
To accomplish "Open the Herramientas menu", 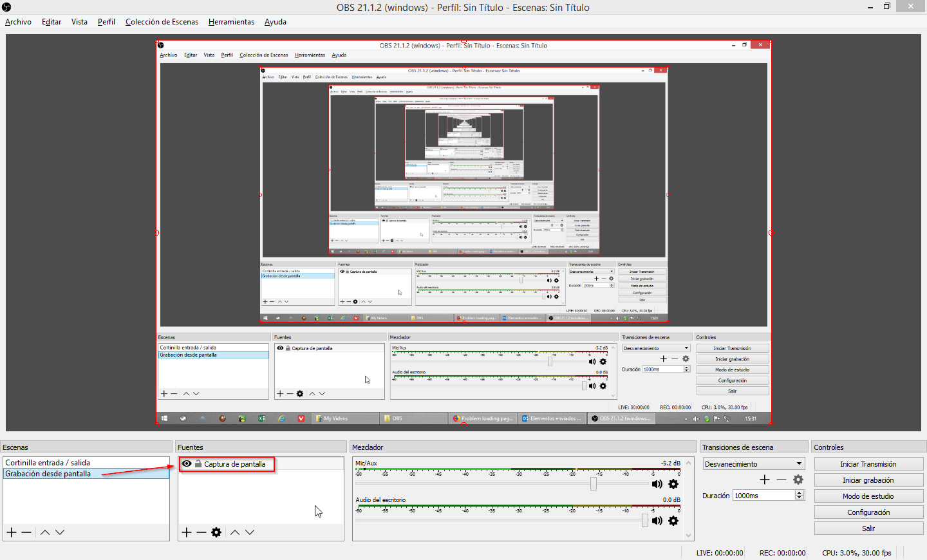I will (231, 22).
